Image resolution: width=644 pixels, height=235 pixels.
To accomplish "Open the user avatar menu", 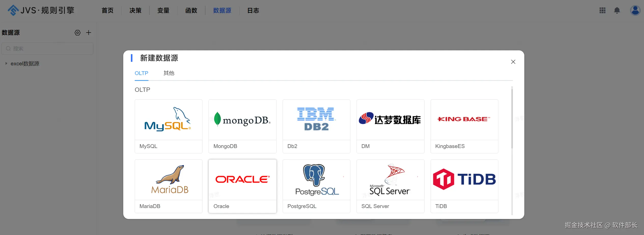I will click(x=635, y=10).
